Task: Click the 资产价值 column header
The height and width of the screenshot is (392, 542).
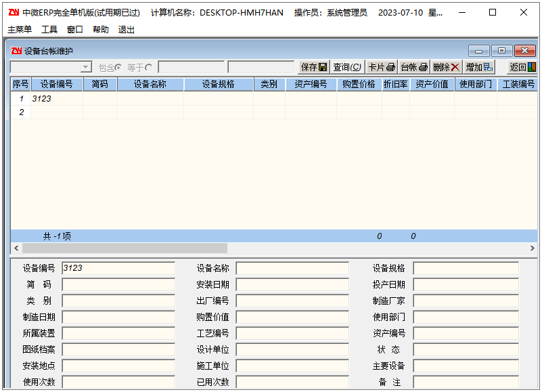Action: 432,84
